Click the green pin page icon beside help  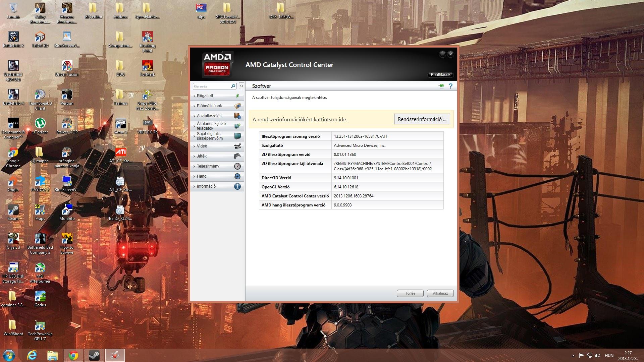[x=441, y=86]
